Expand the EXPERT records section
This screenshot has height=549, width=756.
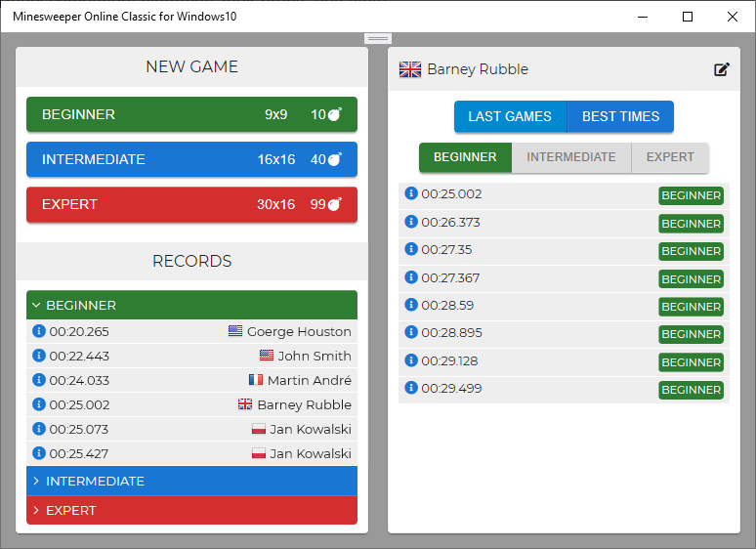click(191, 510)
